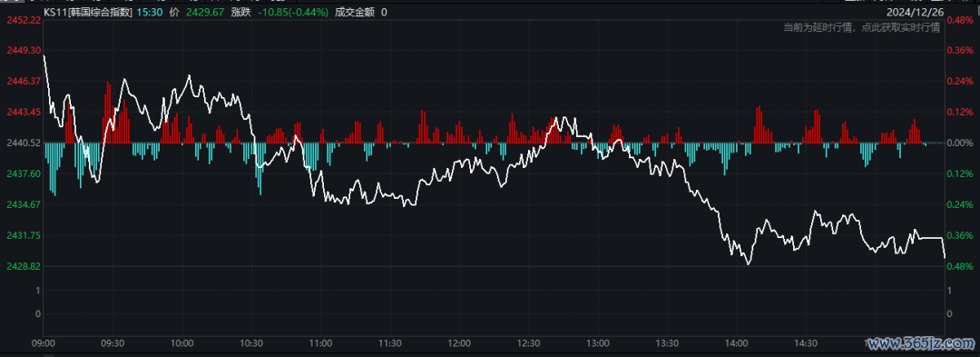The image size is (980, 357).
Task: Click the 13:30 time axis marker
Action: coord(668,342)
